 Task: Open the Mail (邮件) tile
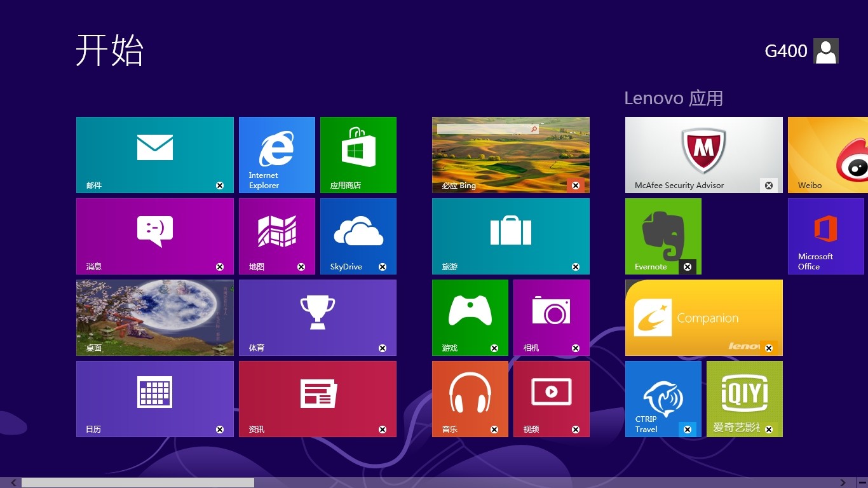pyautogui.click(x=155, y=155)
